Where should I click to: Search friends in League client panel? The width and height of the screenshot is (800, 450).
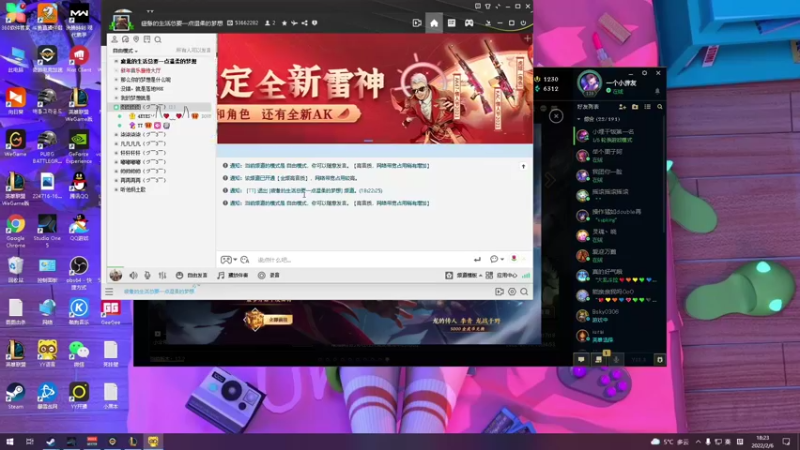pos(660,107)
